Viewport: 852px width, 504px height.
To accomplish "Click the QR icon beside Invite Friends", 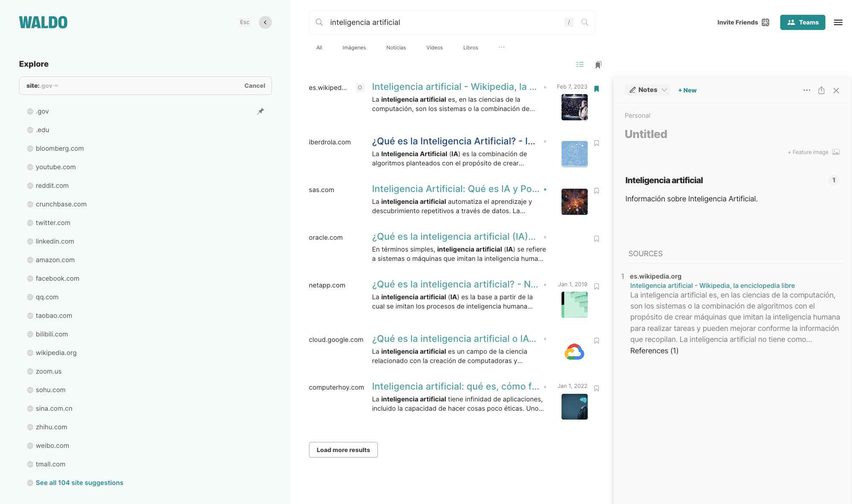I will 765,22.
